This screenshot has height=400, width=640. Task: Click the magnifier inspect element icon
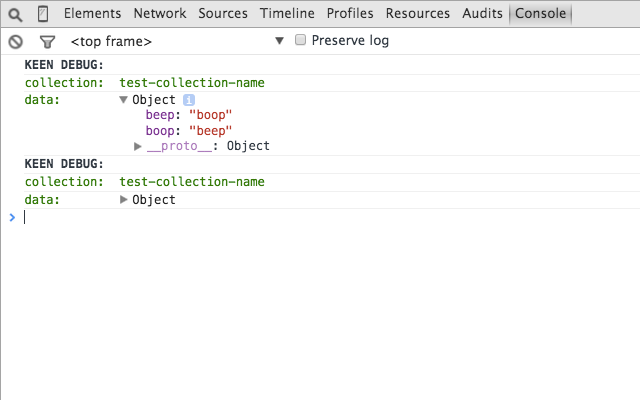tap(16, 15)
